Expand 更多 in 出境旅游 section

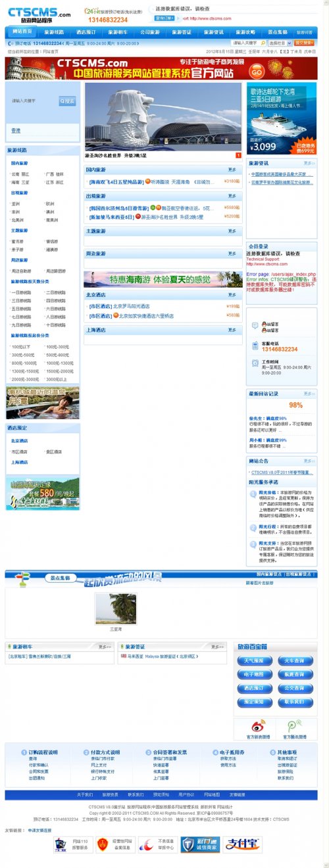(x=232, y=196)
